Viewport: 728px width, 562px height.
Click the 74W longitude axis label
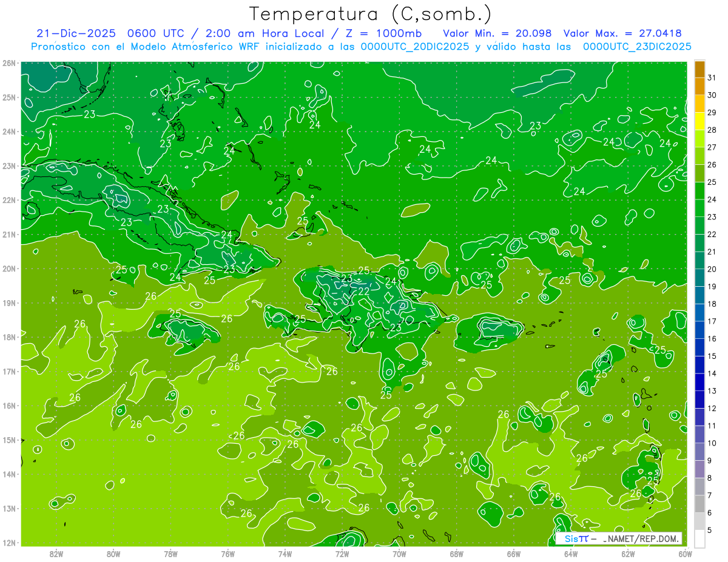tap(285, 554)
